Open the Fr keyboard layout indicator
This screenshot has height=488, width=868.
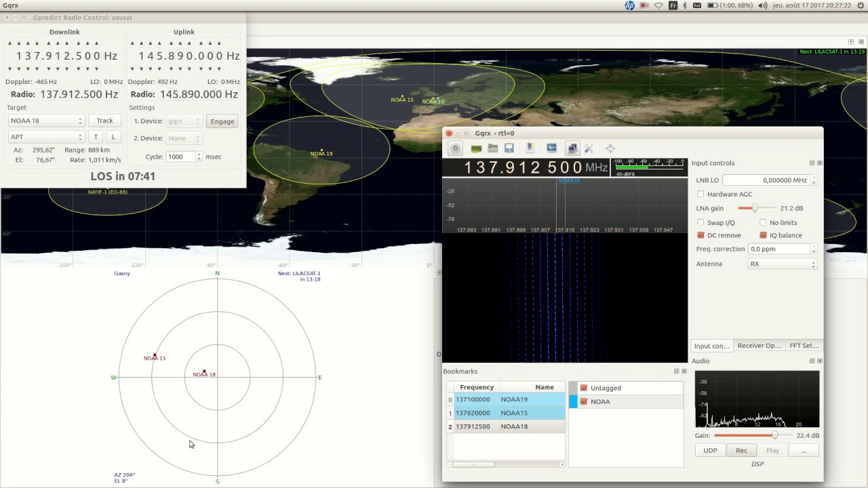[673, 5]
